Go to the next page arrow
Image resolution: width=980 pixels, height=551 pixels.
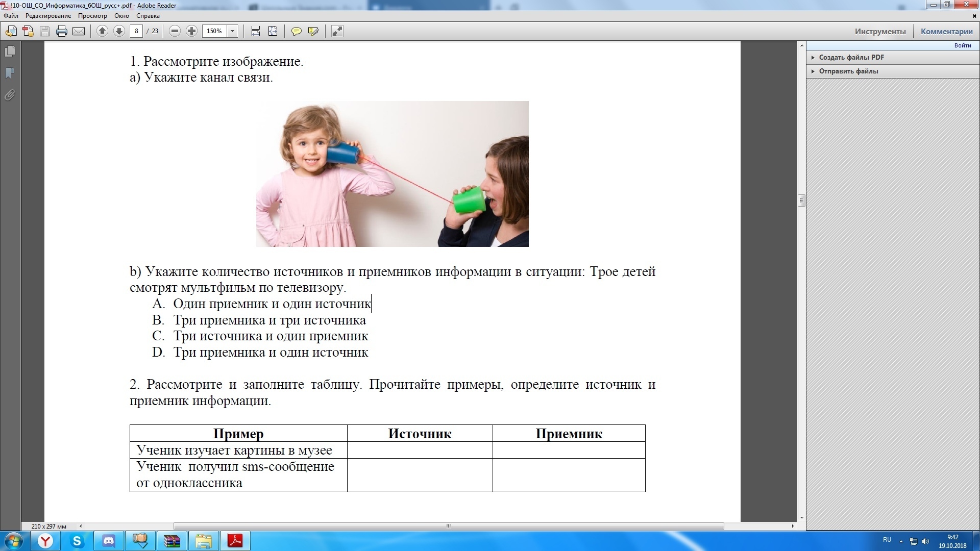(x=119, y=31)
